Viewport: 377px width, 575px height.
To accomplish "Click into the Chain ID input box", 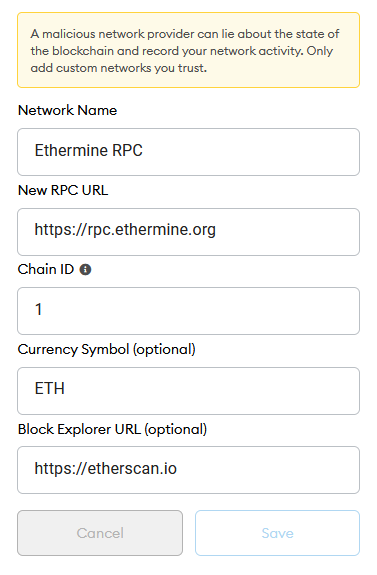I will (x=188, y=311).
